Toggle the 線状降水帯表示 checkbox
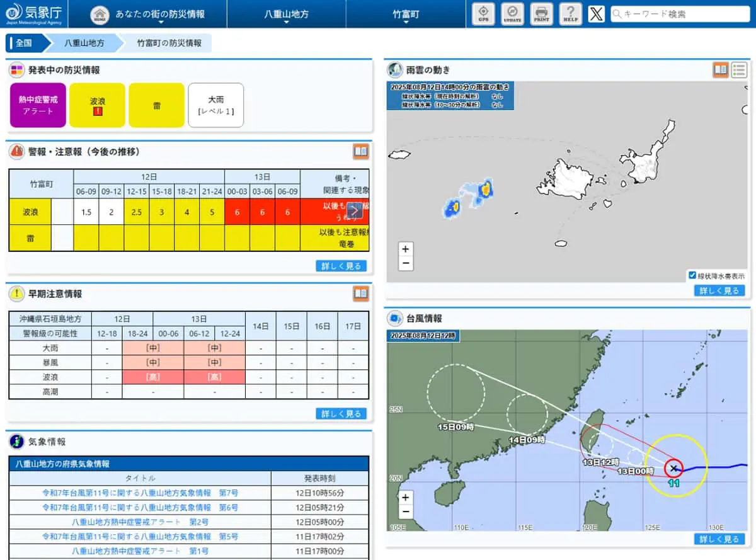The height and width of the screenshot is (560, 756). coord(692,275)
